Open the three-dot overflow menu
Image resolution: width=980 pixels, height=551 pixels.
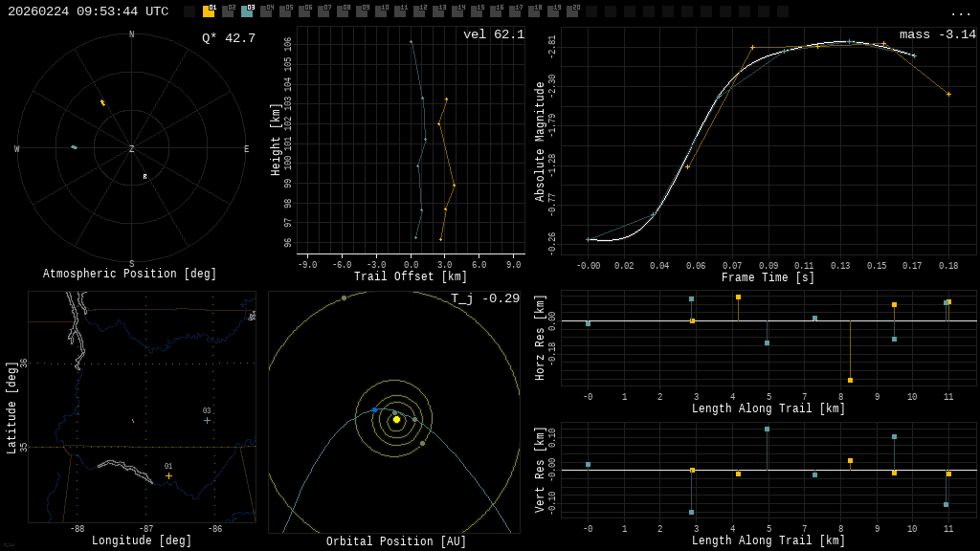pos(960,12)
